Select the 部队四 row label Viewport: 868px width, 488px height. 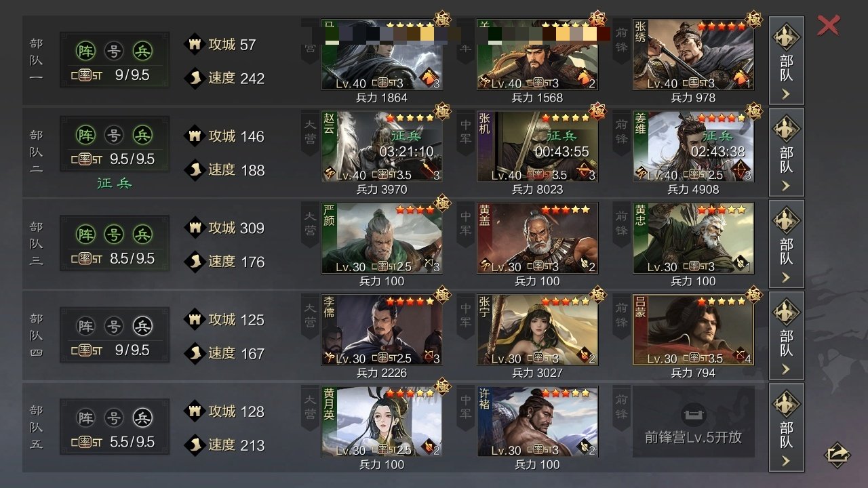tap(37, 335)
